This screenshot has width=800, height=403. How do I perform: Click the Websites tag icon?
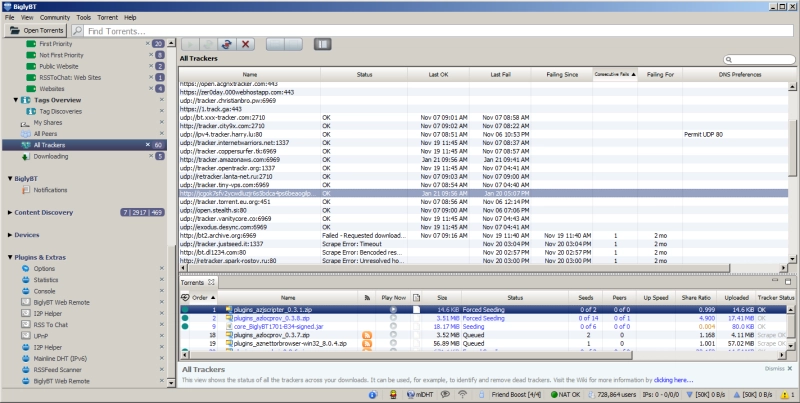click(31, 89)
